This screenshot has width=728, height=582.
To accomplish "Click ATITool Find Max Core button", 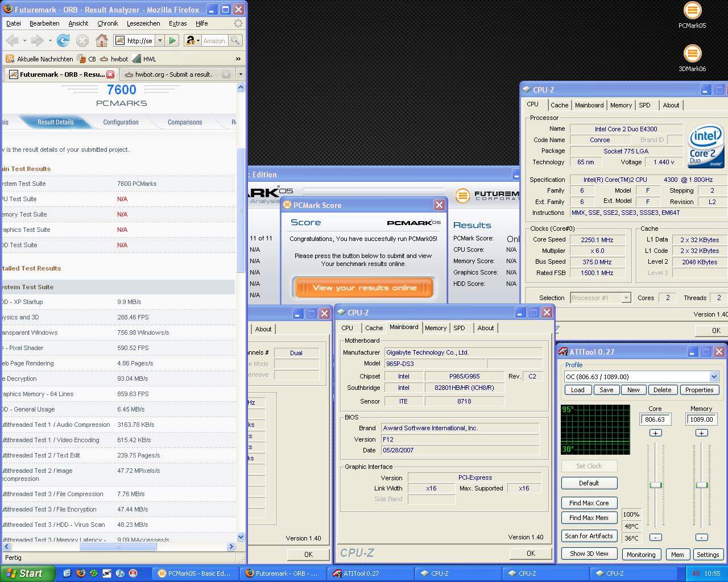I will coord(589,503).
